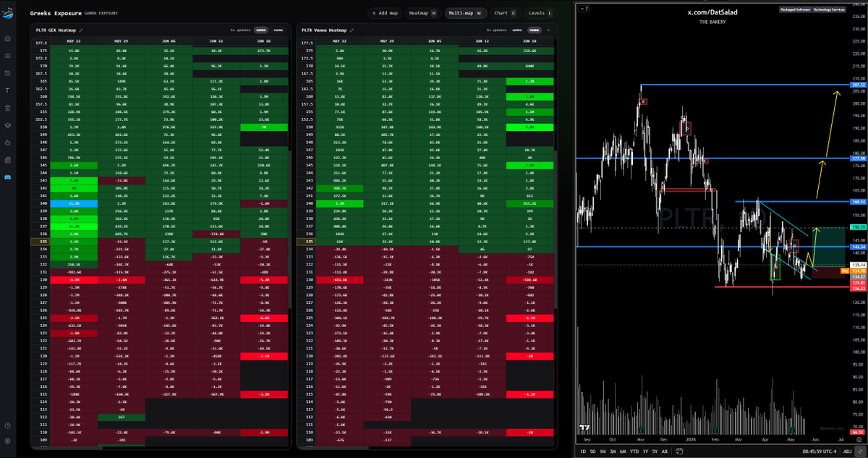Open the T icon in the sidebar
Image resolution: width=868 pixels, height=458 pixels.
tap(7, 91)
